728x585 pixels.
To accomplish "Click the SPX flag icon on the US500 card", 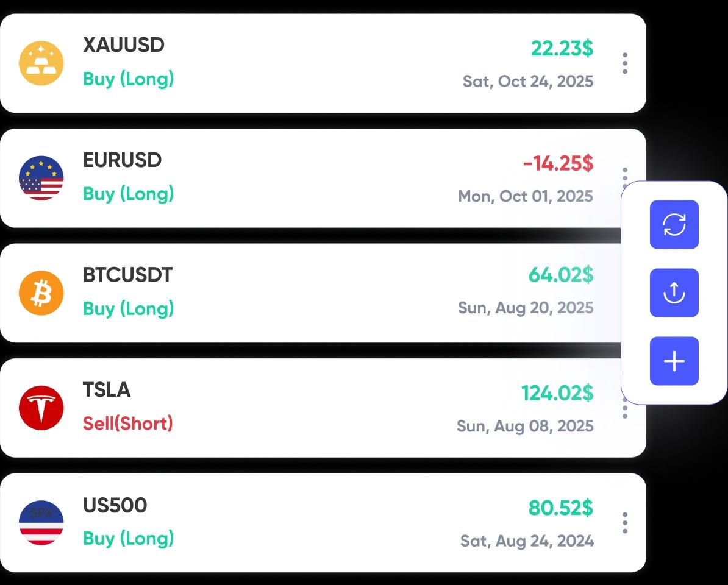I will coord(41,522).
